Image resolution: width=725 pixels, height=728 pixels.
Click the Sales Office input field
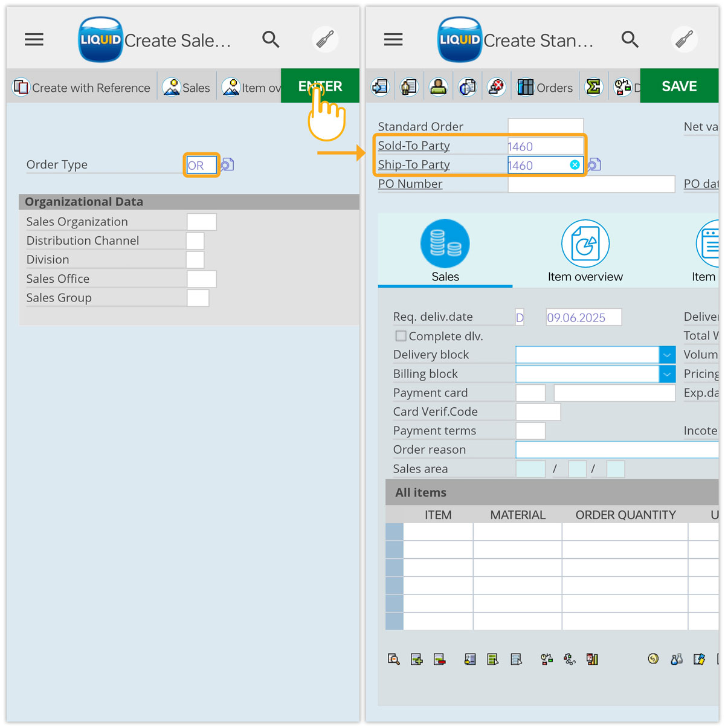[x=202, y=279]
